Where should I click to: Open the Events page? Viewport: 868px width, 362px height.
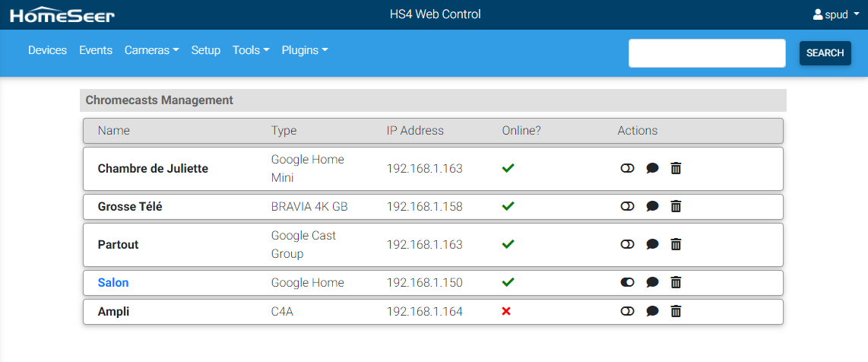[96, 50]
